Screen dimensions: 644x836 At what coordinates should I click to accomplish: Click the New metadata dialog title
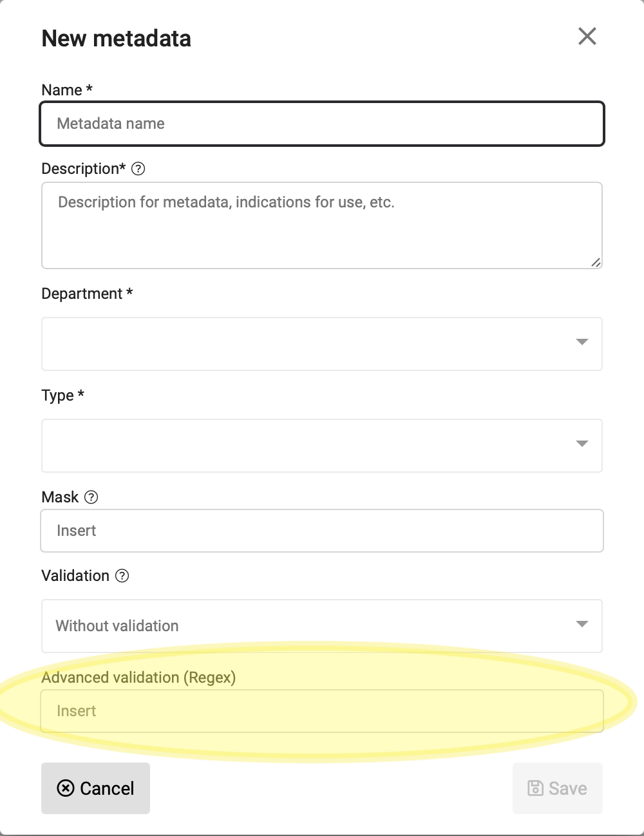click(x=117, y=39)
